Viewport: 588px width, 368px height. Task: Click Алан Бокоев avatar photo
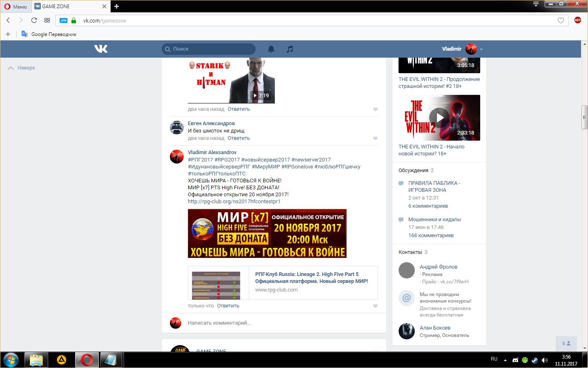click(407, 331)
